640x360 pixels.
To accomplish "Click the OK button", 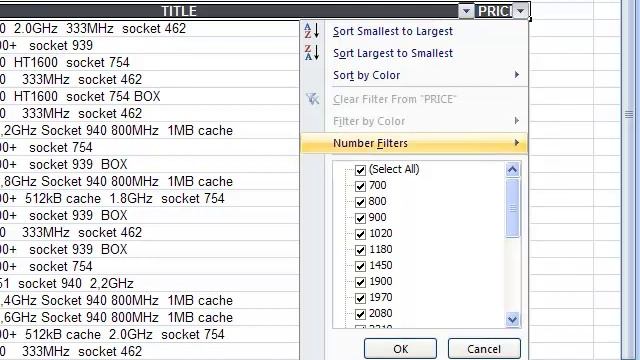I will coord(400,349).
